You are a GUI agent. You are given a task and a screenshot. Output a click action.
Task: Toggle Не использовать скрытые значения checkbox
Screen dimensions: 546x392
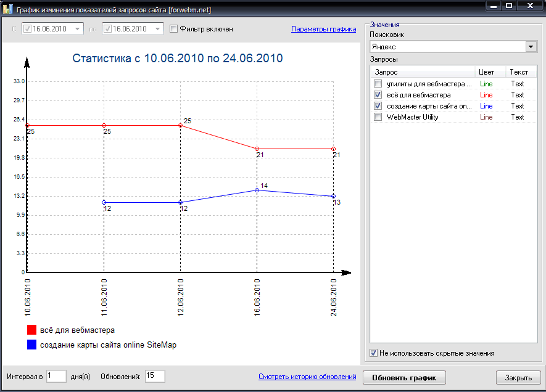[x=373, y=353]
